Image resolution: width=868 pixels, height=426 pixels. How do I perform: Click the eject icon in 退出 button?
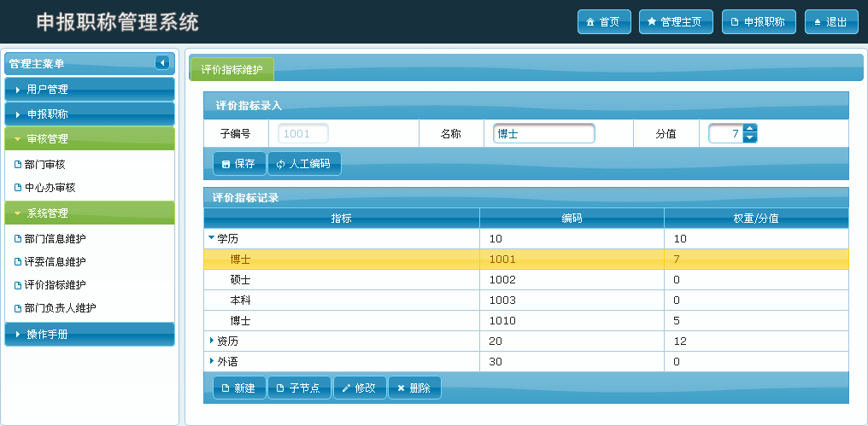coord(817,23)
